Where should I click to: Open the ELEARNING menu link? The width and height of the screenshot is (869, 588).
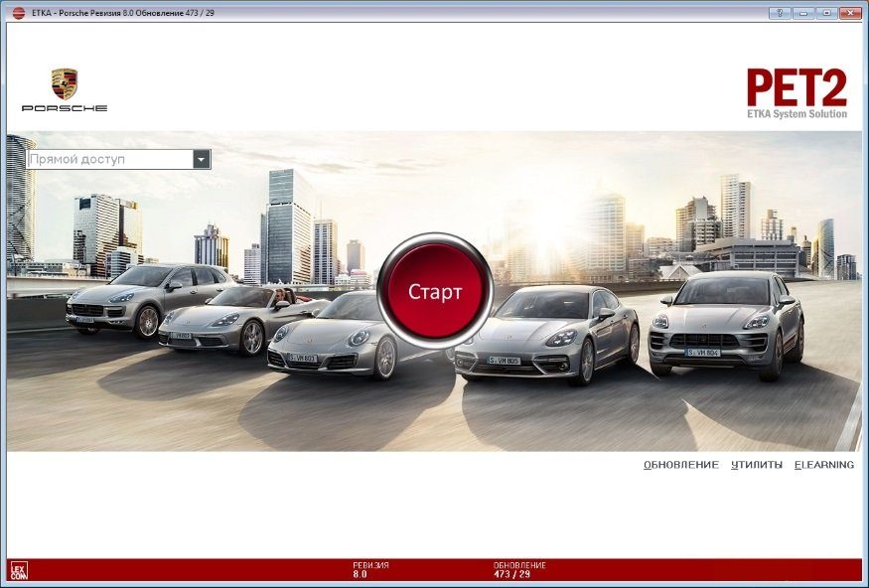click(x=824, y=465)
